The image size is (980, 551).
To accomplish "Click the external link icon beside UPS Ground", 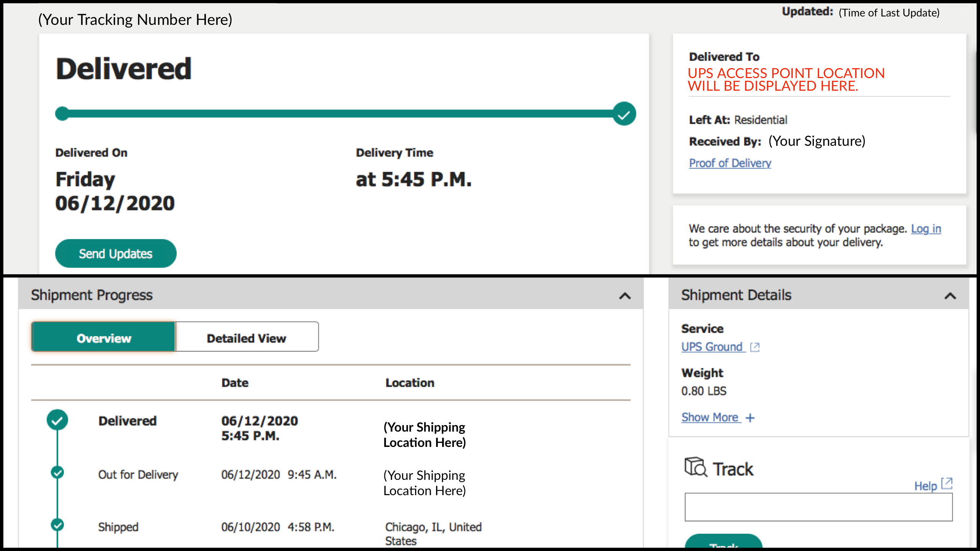I will (x=755, y=347).
